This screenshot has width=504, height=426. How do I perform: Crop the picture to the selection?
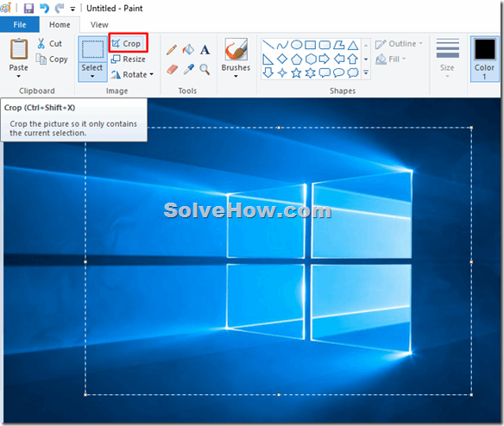click(126, 43)
